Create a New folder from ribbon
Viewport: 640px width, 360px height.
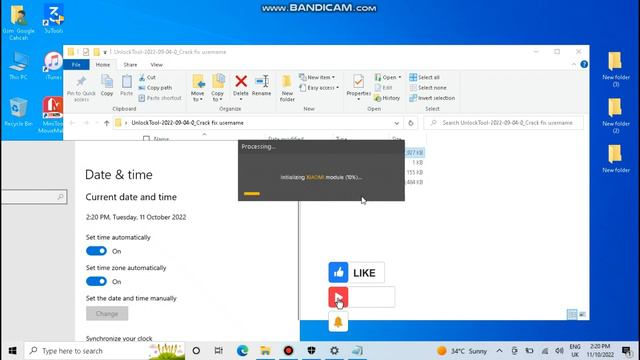coord(287,88)
